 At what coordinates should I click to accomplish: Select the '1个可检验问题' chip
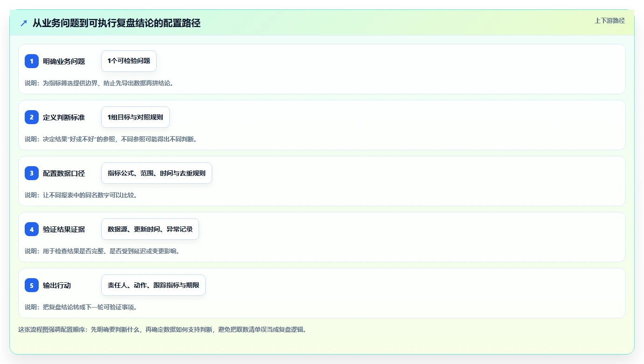tap(129, 61)
